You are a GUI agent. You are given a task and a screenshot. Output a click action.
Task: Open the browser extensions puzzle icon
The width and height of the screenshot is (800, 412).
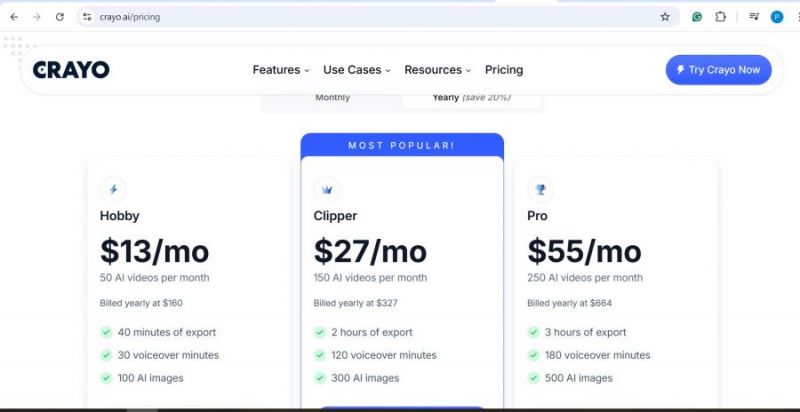coord(720,17)
